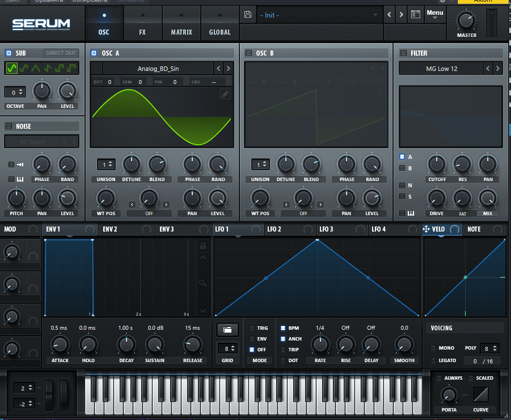Toggle the SUB DIRECT OUT button
Image resolution: width=511 pixels, height=420 pixels.
point(61,53)
